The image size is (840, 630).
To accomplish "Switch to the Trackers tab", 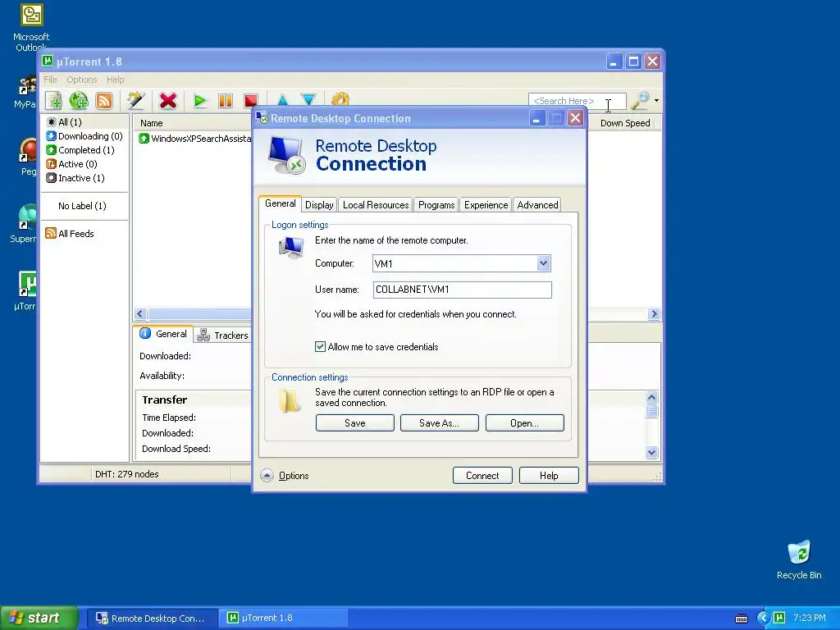I will [223, 336].
